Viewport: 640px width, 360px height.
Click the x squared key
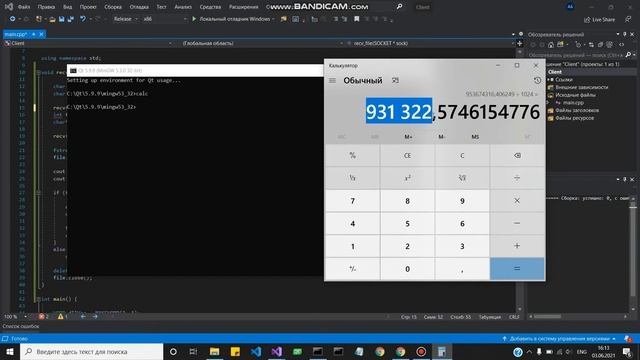pyautogui.click(x=407, y=178)
